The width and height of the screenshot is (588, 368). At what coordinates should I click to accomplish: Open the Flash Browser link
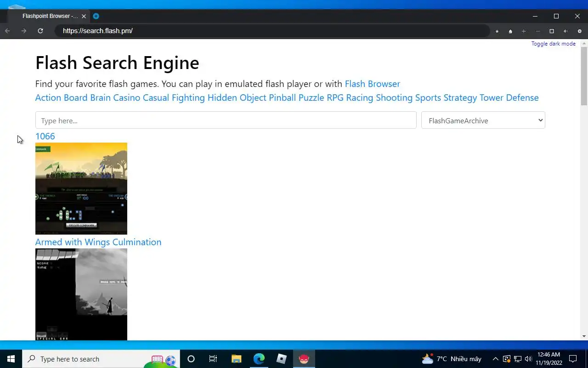[372, 84]
